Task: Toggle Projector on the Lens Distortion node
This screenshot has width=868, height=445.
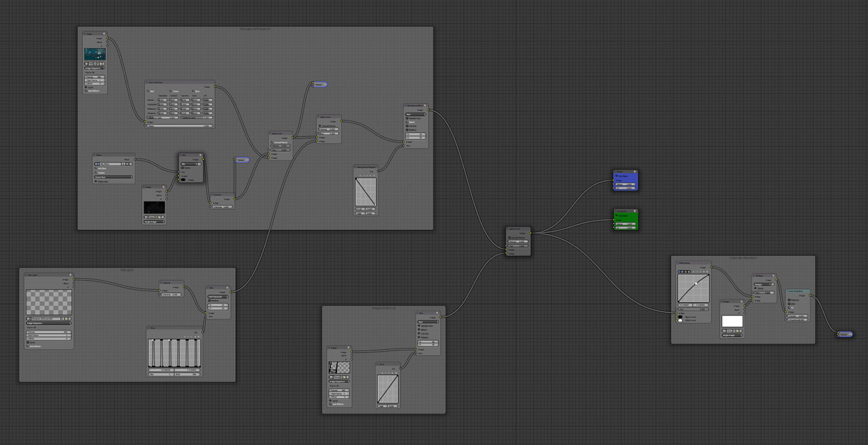Action: pyautogui.click(x=789, y=300)
